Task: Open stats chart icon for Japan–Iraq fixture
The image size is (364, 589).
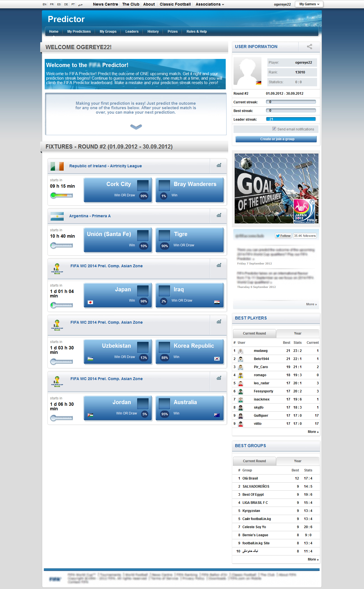Action: pyautogui.click(x=219, y=265)
